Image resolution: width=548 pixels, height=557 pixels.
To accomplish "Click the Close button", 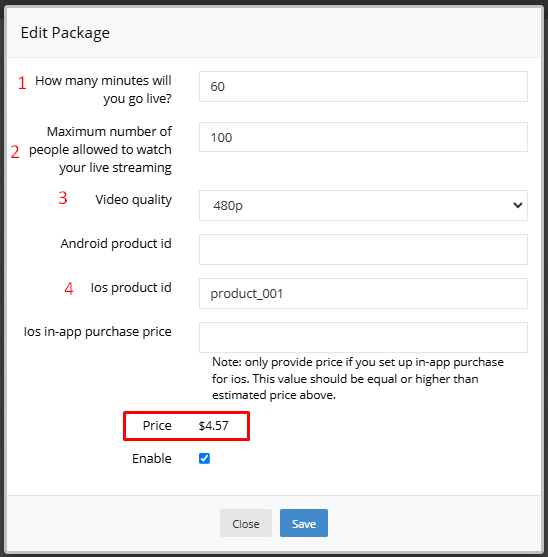I will [x=246, y=523].
